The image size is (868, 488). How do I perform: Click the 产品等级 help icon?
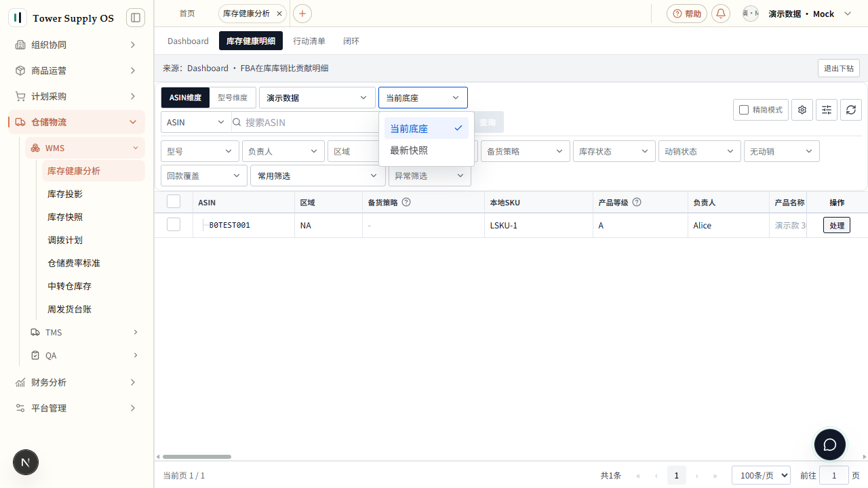click(637, 202)
